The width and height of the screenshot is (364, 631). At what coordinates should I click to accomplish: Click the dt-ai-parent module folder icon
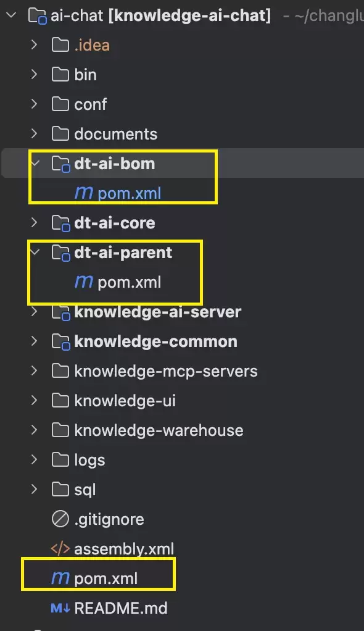point(61,253)
